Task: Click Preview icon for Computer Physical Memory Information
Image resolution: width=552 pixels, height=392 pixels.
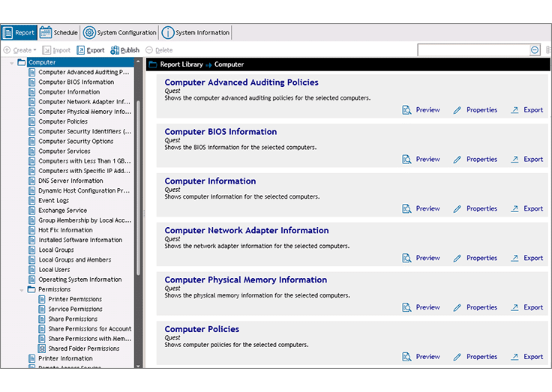Action: click(x=406, y=307)
